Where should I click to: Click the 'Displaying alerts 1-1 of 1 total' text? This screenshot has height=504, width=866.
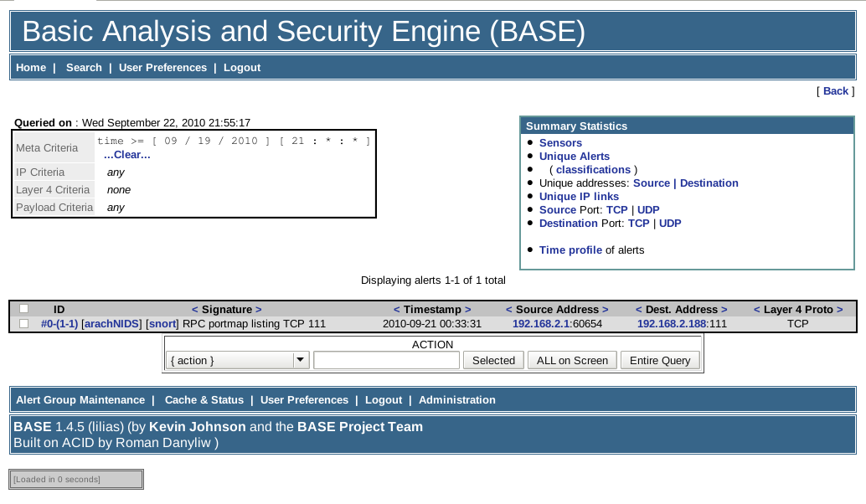433,280
